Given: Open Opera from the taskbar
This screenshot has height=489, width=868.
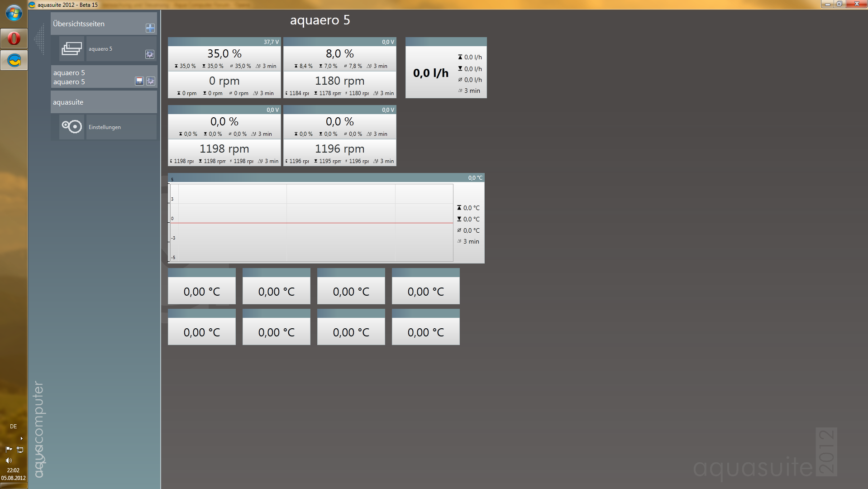Looking at the screenshot, I should tap(14, 38).
